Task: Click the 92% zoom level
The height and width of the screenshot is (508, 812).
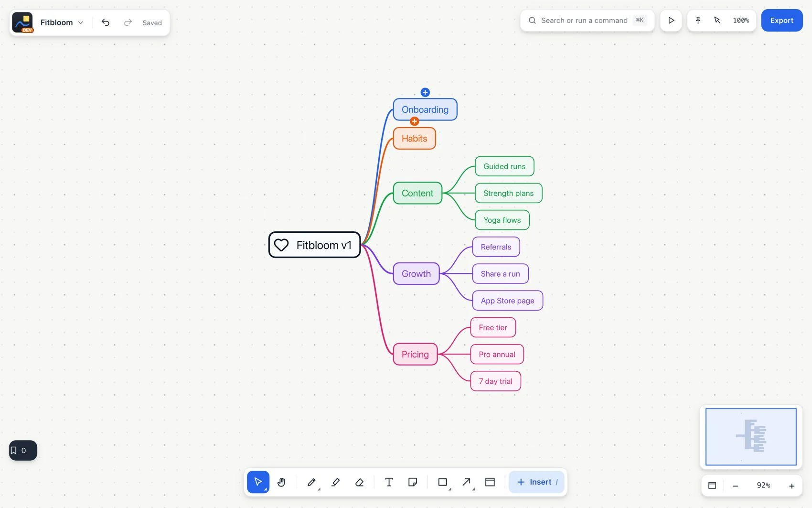Action: tap(763, 485)
